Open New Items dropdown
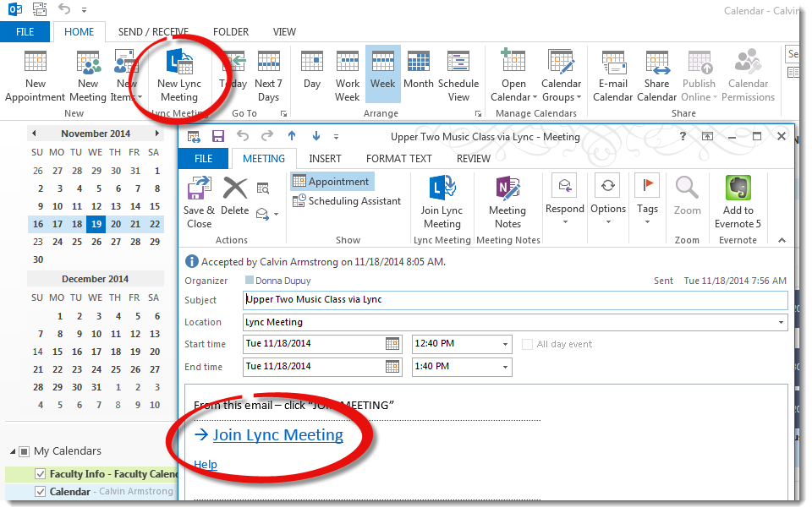Screen dimensions: 812x513 coord(126,76)
